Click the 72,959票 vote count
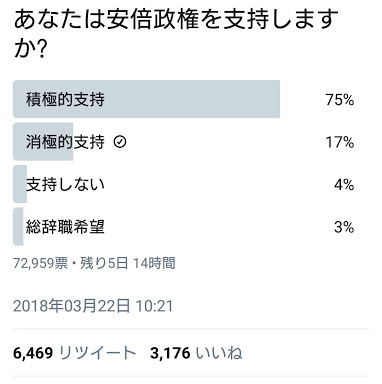 tap(40, 263)
